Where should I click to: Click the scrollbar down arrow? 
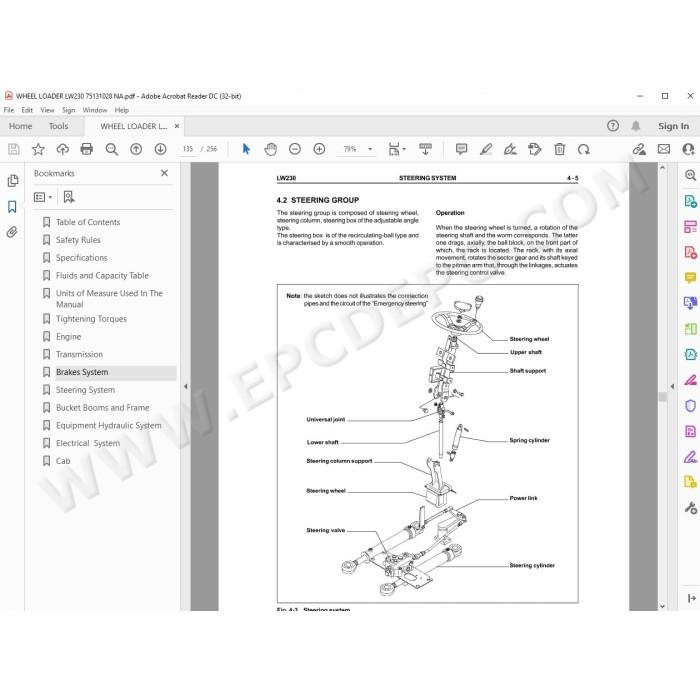tap(662, 606)
